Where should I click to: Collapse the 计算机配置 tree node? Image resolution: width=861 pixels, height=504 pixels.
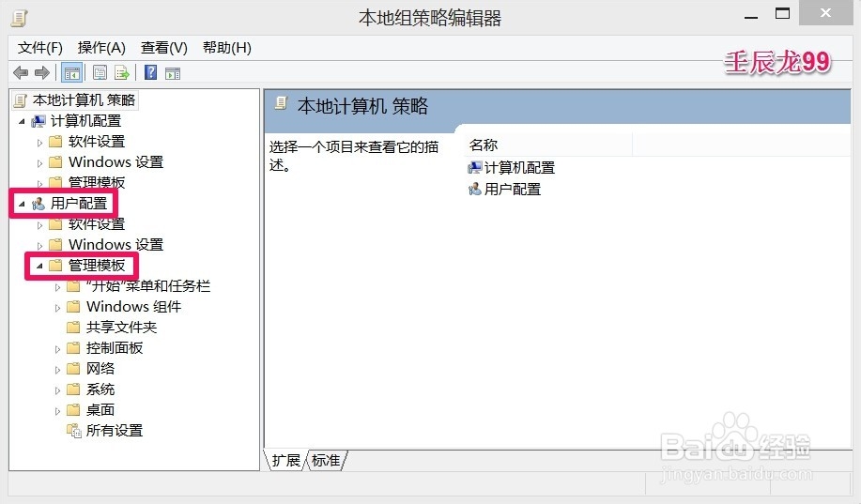click(22, 121)
